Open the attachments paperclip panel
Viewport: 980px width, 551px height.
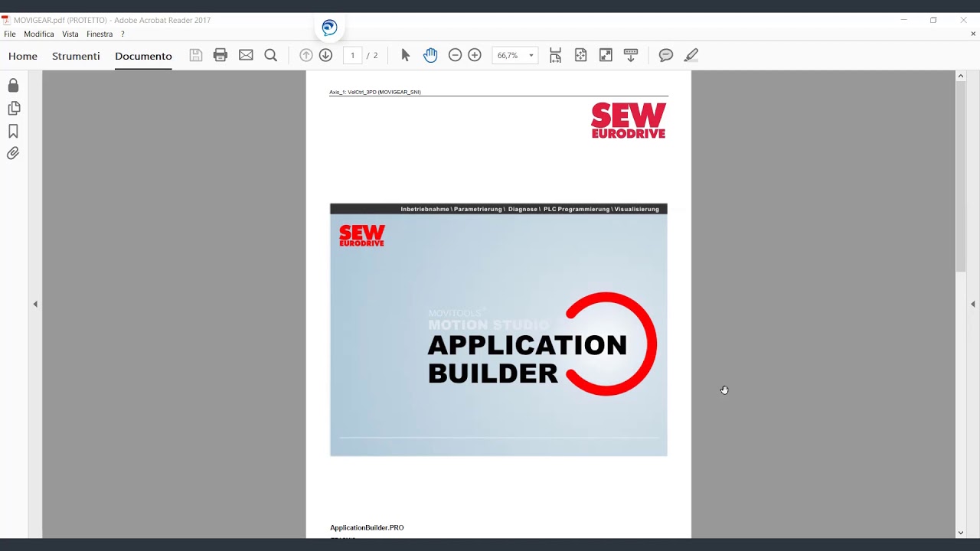click(13, 154)
